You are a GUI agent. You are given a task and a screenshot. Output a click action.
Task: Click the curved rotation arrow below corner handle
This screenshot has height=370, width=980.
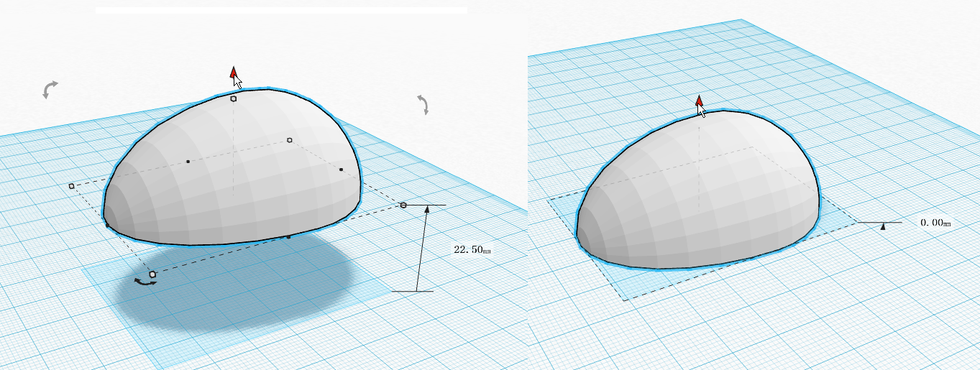(146, 283)
